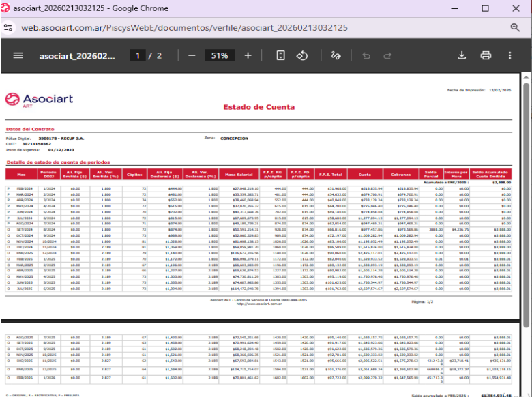532x399 pixels.
Task: Open the PDF viewer more actions menu
Action: click(x=509, y=55)
